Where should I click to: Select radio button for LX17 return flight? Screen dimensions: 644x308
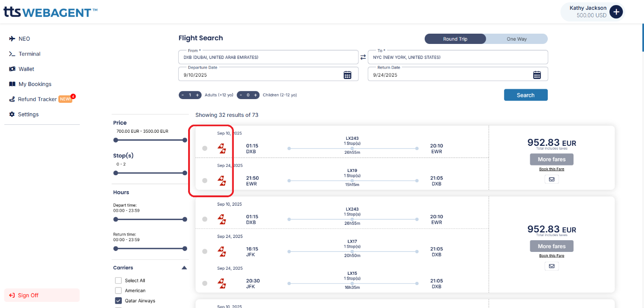204,251
